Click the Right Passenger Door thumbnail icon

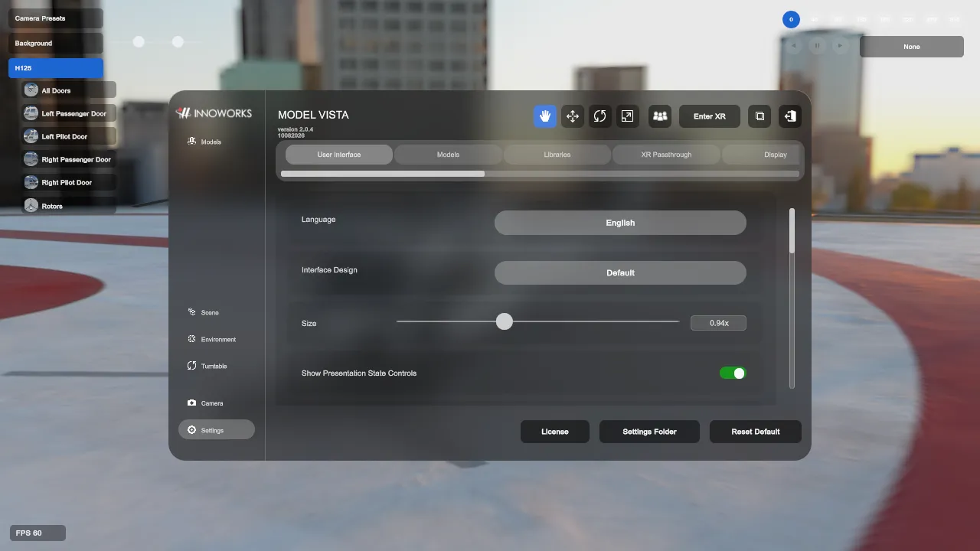[x=31, y=159]
